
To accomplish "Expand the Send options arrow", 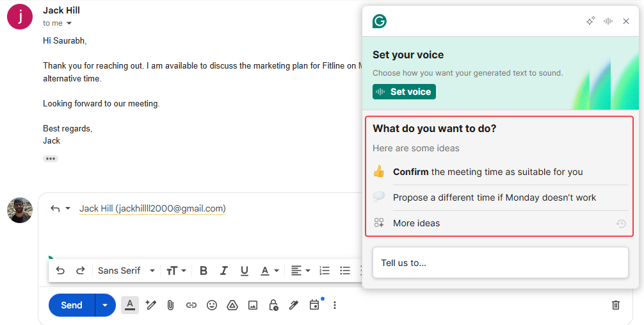I will (105, 305).
